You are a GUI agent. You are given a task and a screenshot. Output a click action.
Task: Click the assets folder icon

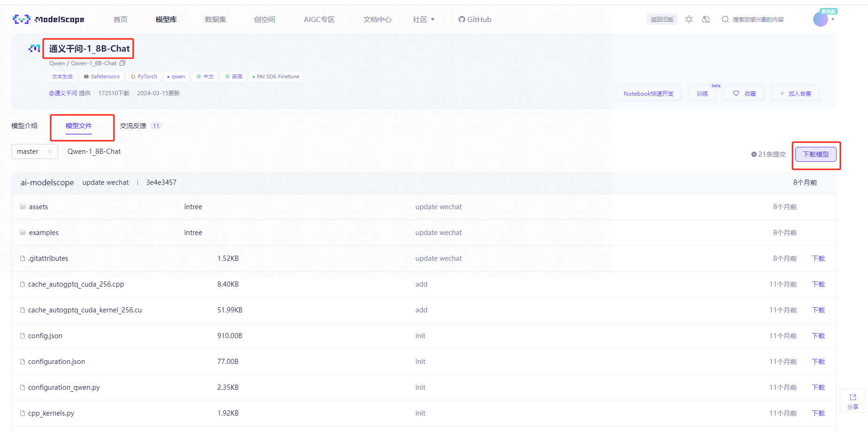click(x=23, y=207)
